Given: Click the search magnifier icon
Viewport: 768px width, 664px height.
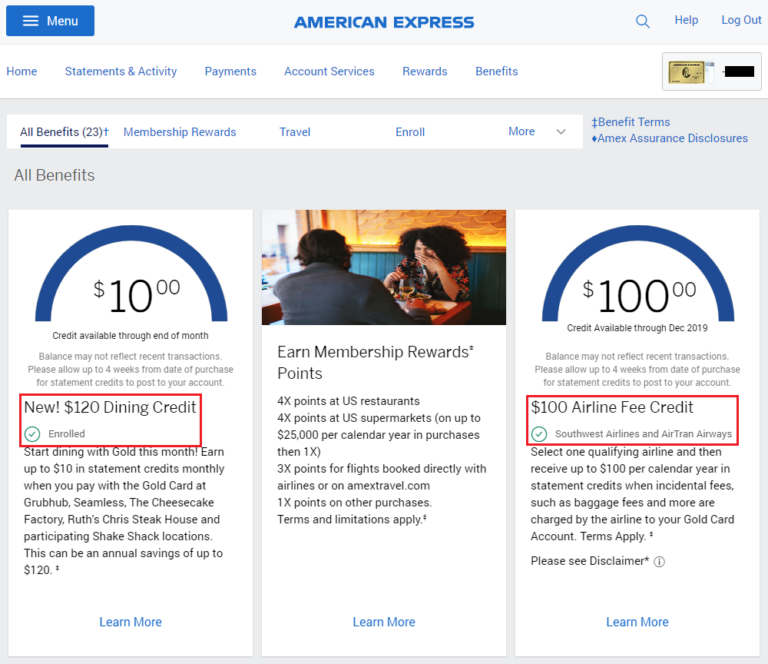Looking at the screenshot, I should [x=642, y=21].
